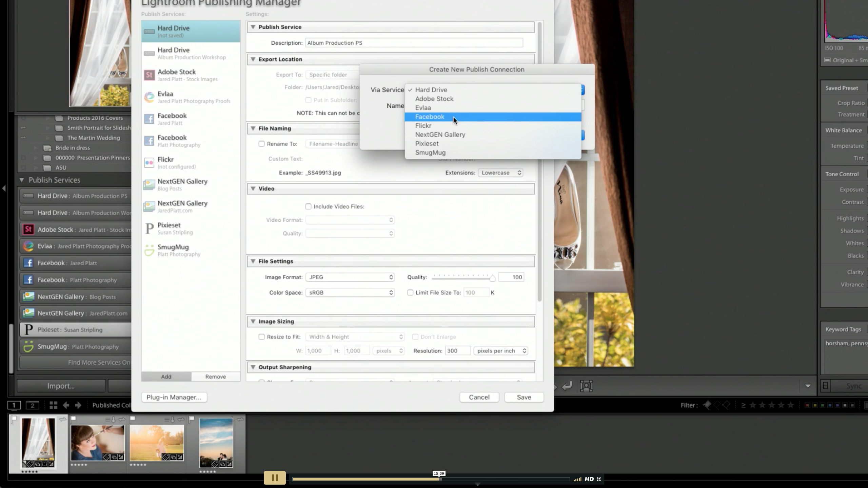The image size is (868, 488).
Task: Select main window 1 display button
Action: pyautogui.click(x=14, y=405)
